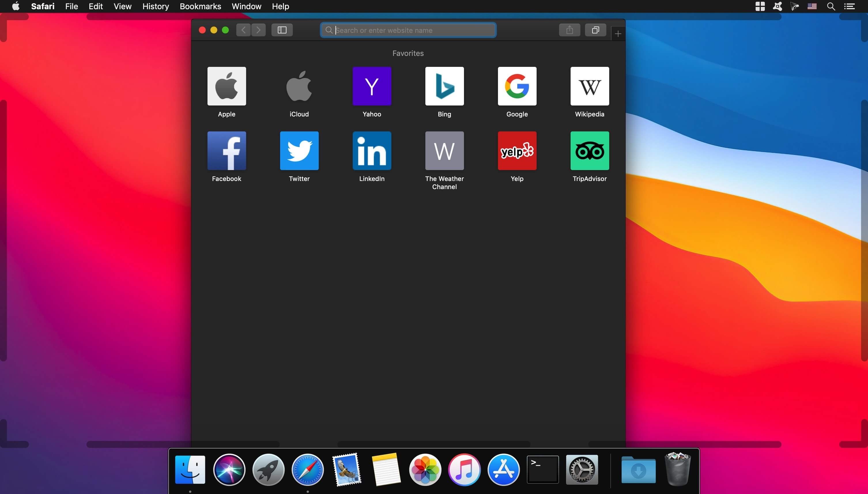This screenshot has height=494, width=868.
Task: Focus the search or website address field
Action: tap(408, 30)
